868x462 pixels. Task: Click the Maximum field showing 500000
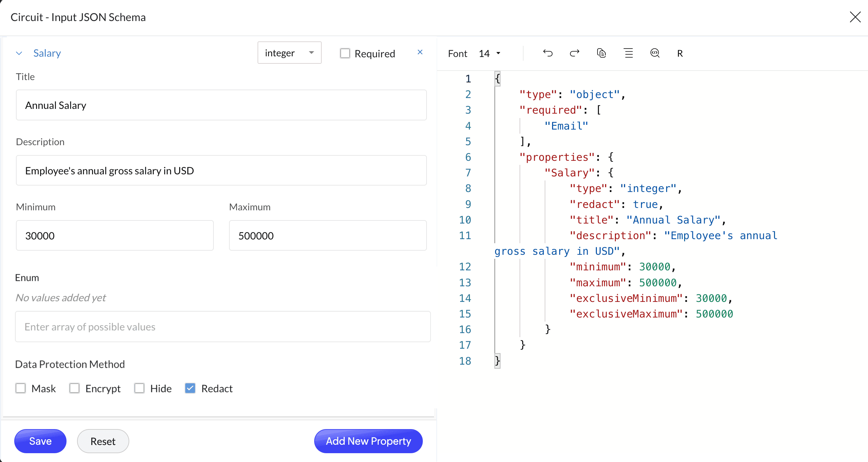coord(327,235)
